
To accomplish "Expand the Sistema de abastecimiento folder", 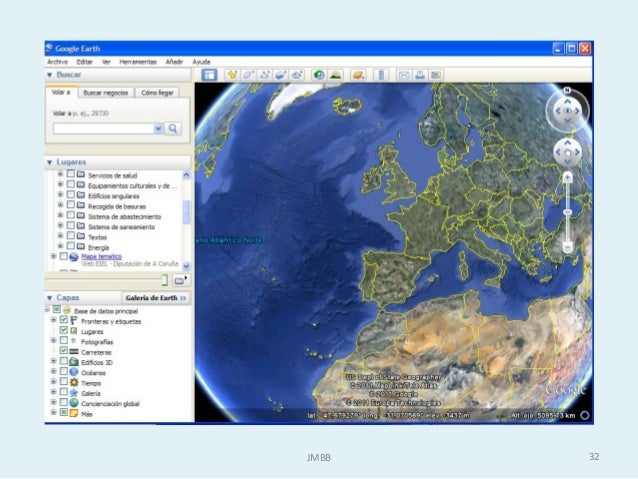I will coord(61,215).
